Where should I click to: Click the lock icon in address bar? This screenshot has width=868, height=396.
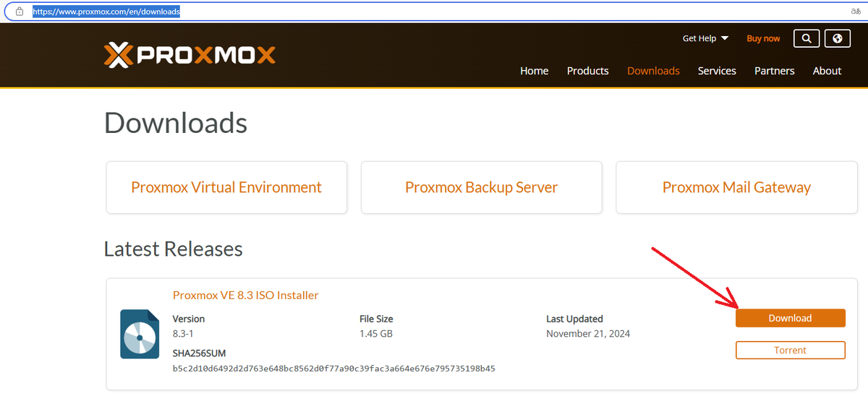point(20,12)
